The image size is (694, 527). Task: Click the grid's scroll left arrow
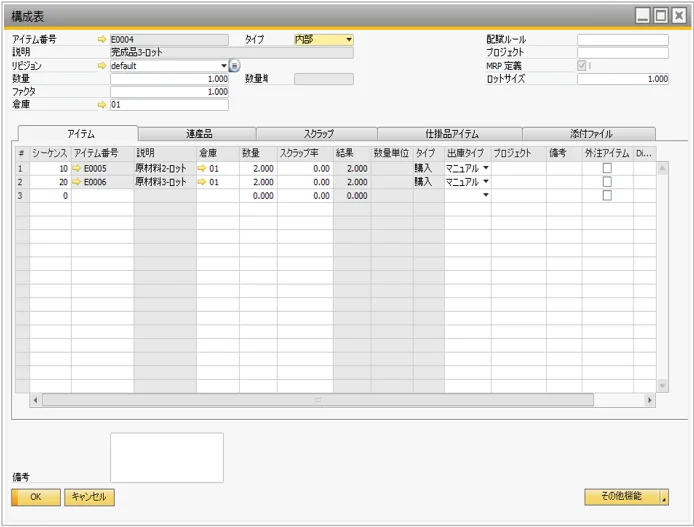[35, 400]
